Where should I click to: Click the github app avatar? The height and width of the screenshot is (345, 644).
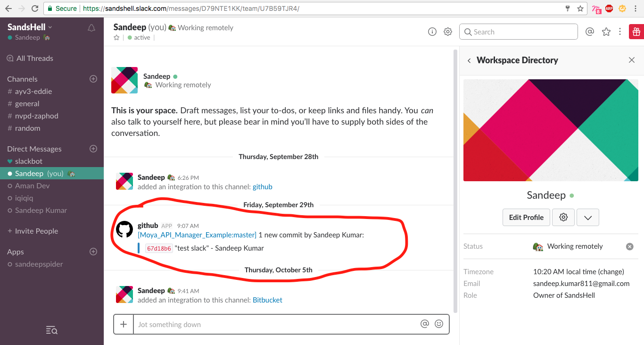pyautogui.click(x=124, y=229)
